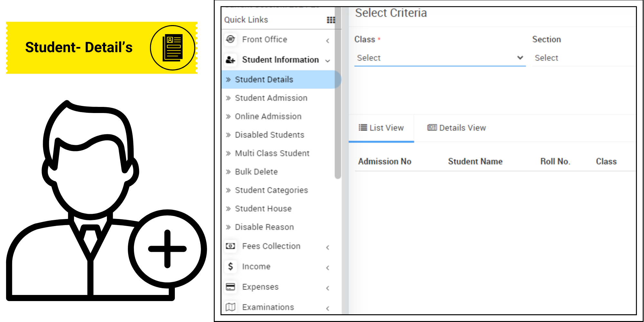Collapse the Student Information menu

[x=328, y=61]
